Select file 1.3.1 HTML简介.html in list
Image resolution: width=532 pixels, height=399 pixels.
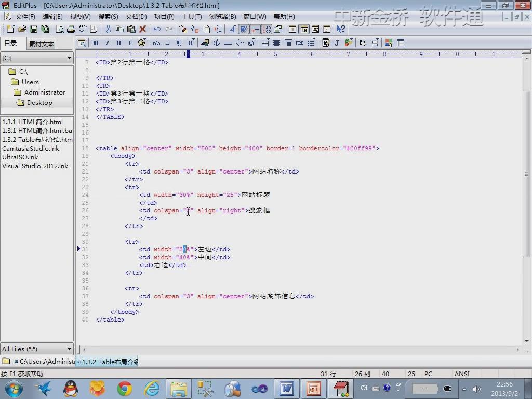tap(32, 122)
